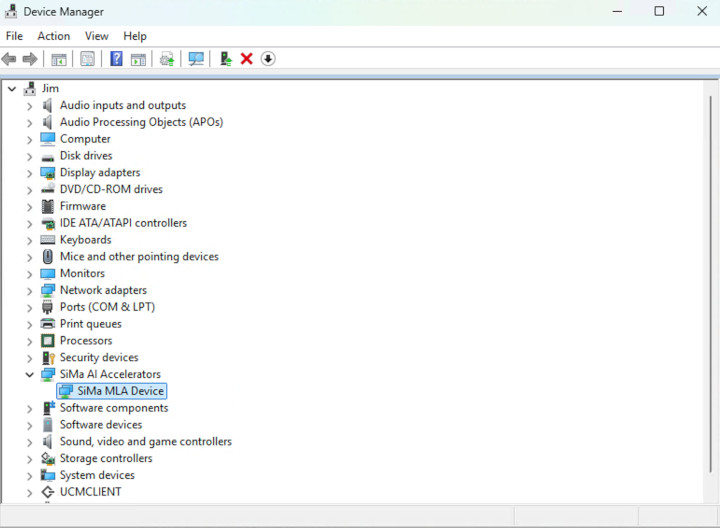Expand Sound, video and game controllers
The width and height of the screenshot is (720, 528).
(x=29, y=442)
